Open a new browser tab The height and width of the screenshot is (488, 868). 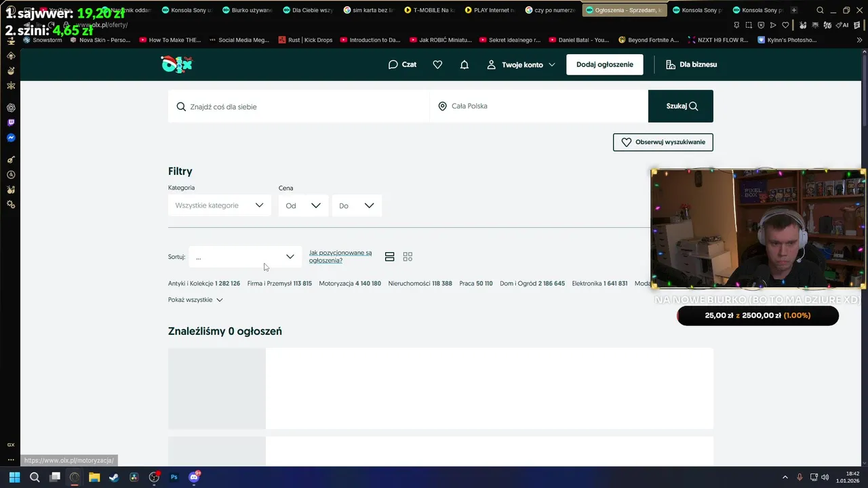pos(794,10)
